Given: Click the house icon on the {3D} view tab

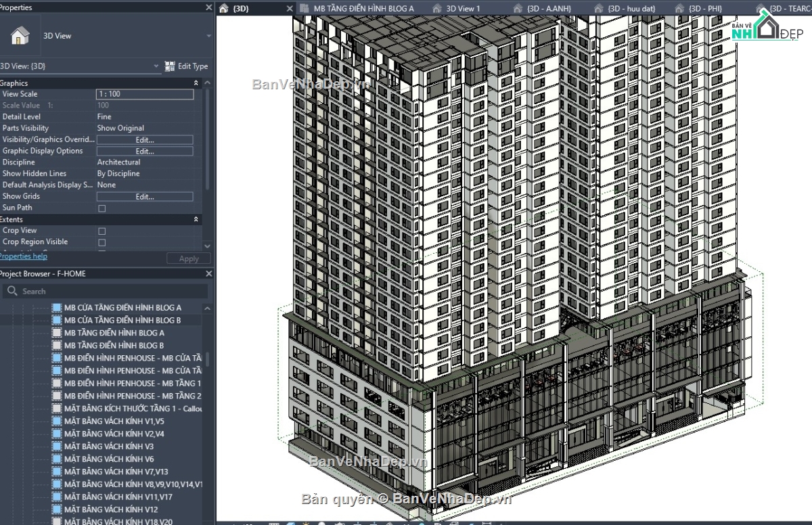Looking at the screenshot, I should pyautogui.click(x=223, y=8).
